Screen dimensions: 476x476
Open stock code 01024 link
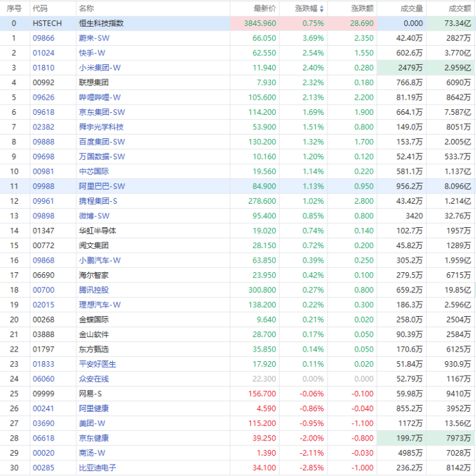click(x=43, y=53)
